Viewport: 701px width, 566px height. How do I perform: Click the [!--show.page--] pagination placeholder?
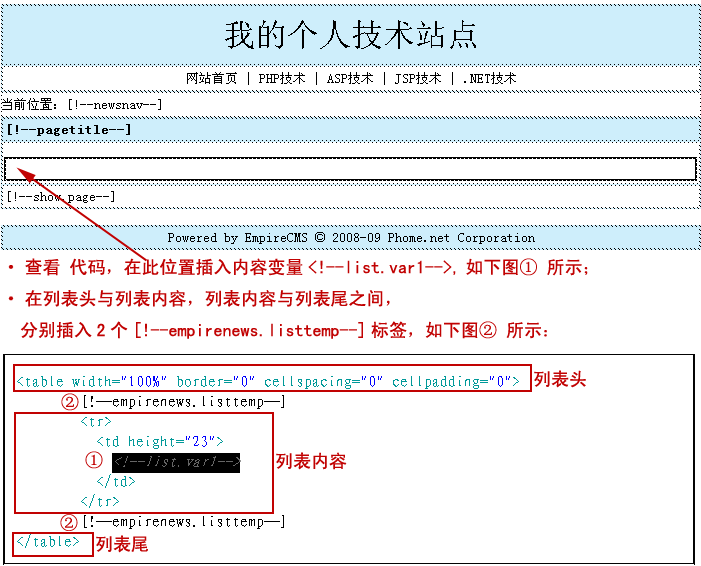pos(61,197)
